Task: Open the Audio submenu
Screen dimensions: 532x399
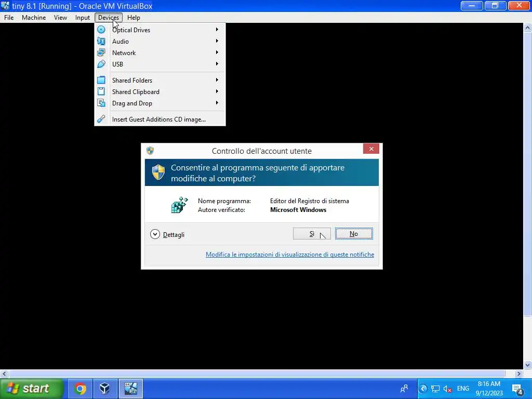Action: (160, 42)
